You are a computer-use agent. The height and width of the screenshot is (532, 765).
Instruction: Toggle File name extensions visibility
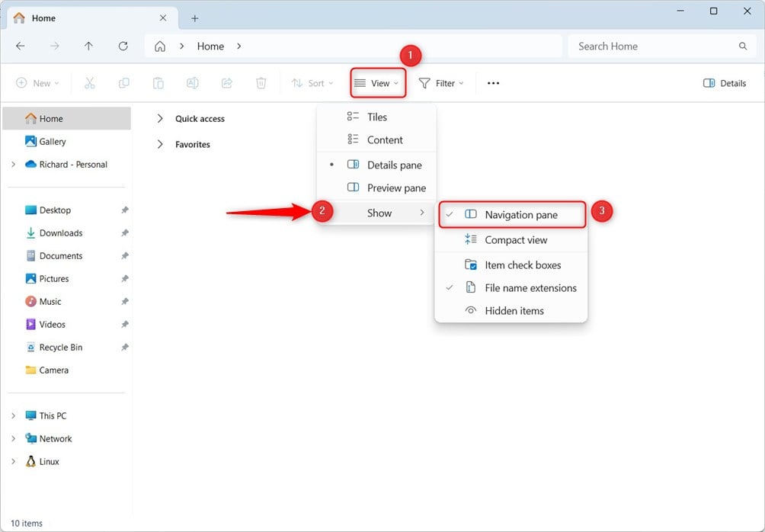pos(511,288)
